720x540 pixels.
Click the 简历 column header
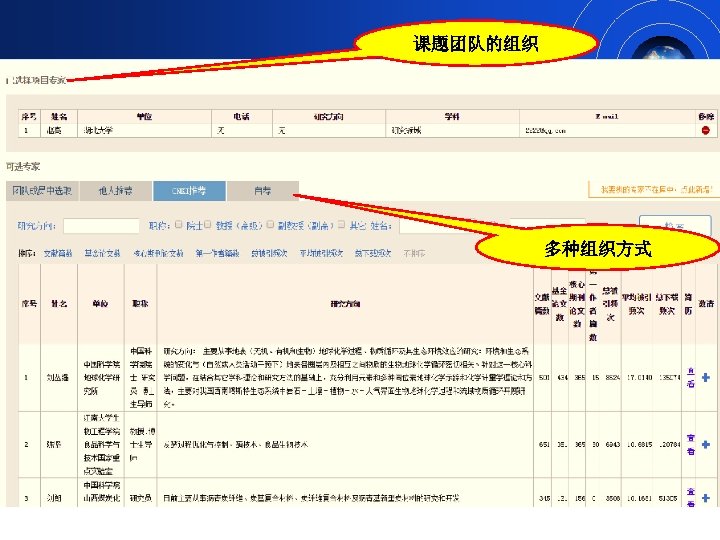click(688, 304)
